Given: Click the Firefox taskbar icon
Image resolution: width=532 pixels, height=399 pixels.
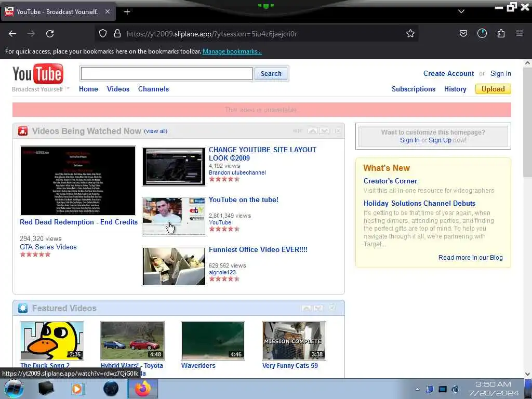Looking at the screenshot, I should (143, 389).
